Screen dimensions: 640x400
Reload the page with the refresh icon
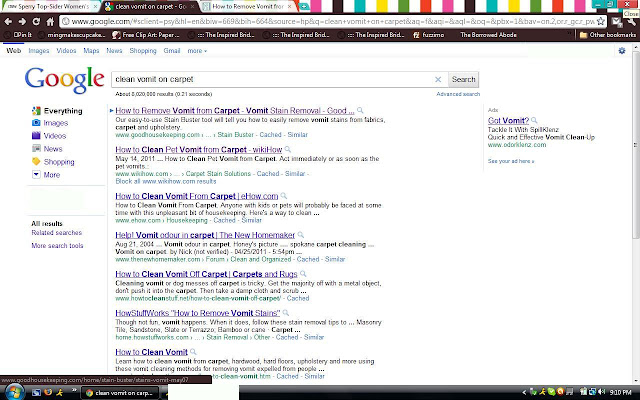[36, 21]
